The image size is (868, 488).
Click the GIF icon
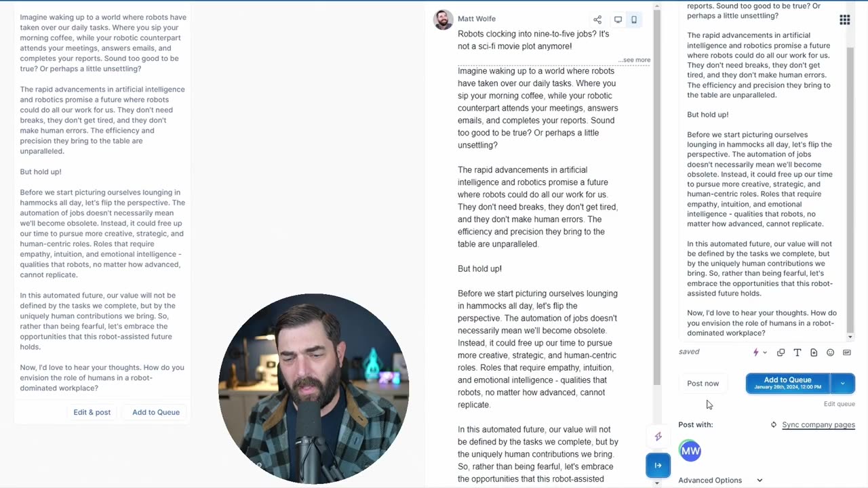pos(847,352)
